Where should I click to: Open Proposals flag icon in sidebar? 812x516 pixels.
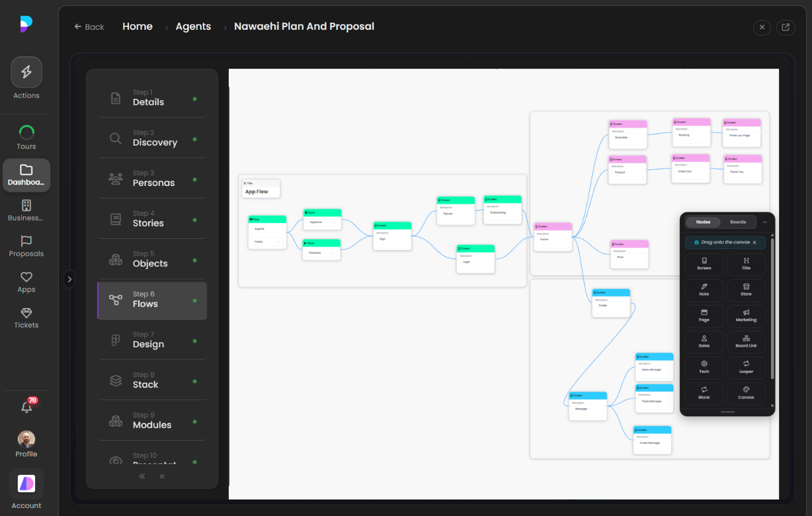(26, 246)
